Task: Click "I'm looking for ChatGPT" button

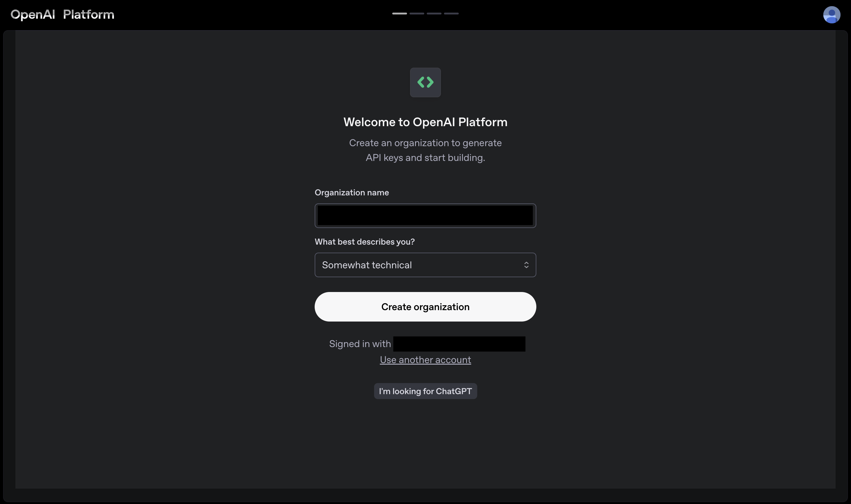Action: [425, 391]
